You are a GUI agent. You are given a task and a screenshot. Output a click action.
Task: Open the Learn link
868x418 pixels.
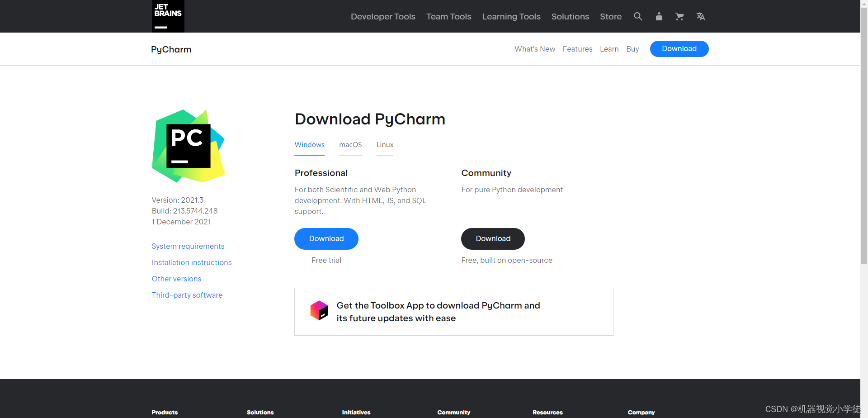609,49
